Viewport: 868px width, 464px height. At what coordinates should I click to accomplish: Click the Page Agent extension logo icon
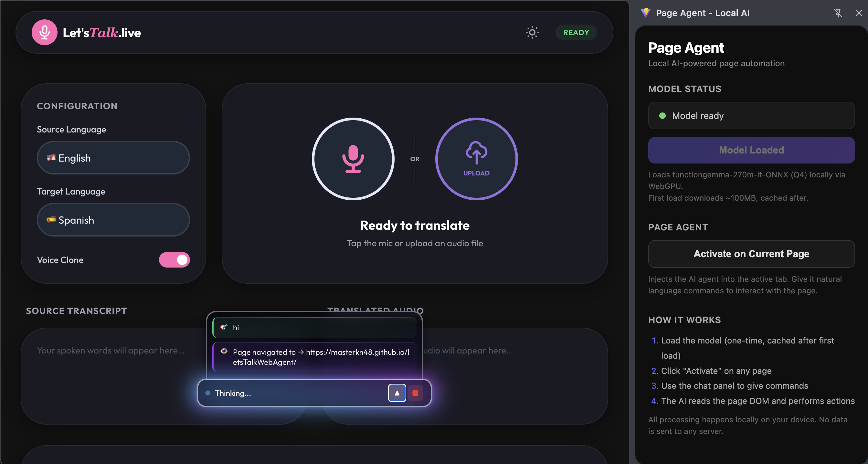[x=645, y=13]
